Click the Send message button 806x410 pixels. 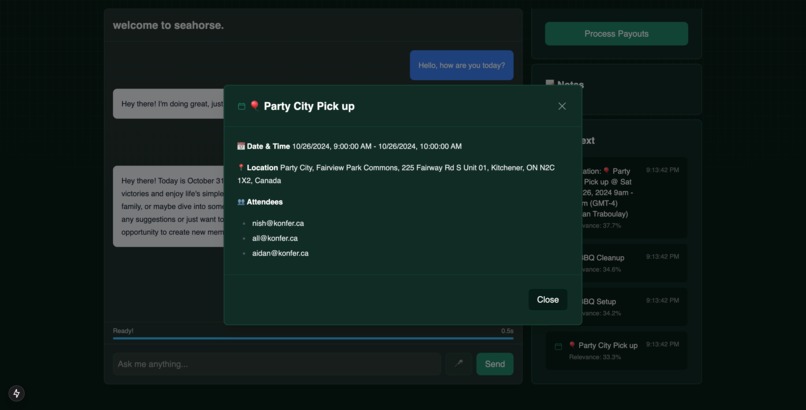494,364
